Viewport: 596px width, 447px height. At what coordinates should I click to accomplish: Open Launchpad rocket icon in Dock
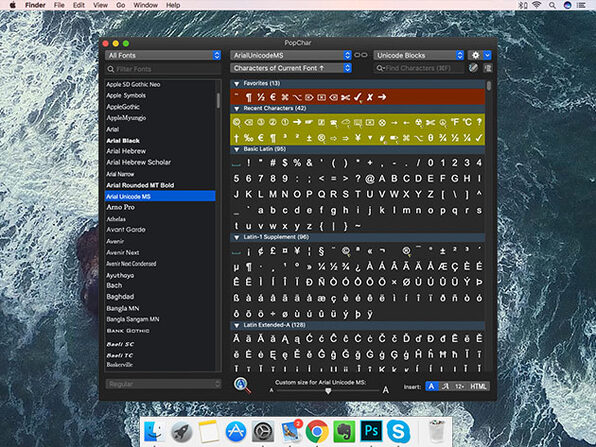coord(181,431)
